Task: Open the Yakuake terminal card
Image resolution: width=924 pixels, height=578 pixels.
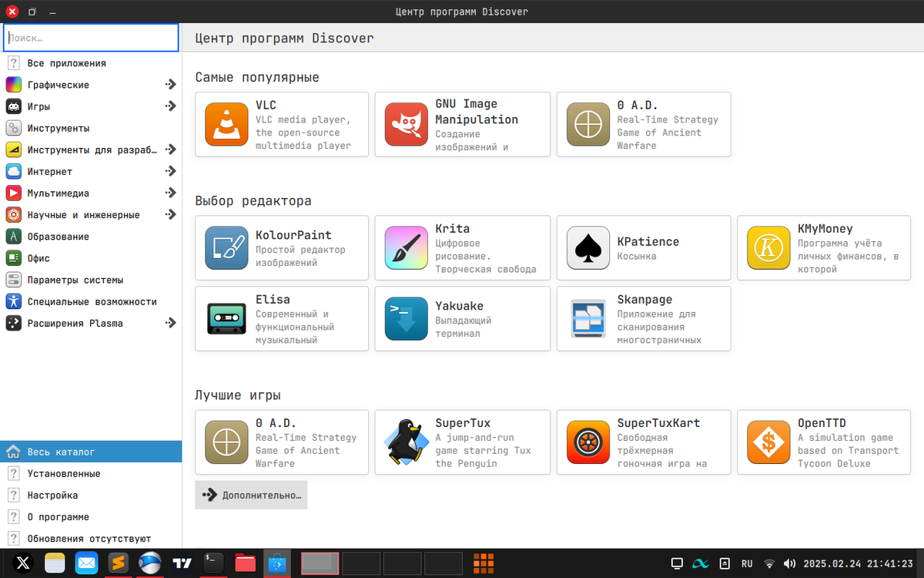Action: click(x=462, y=318)
